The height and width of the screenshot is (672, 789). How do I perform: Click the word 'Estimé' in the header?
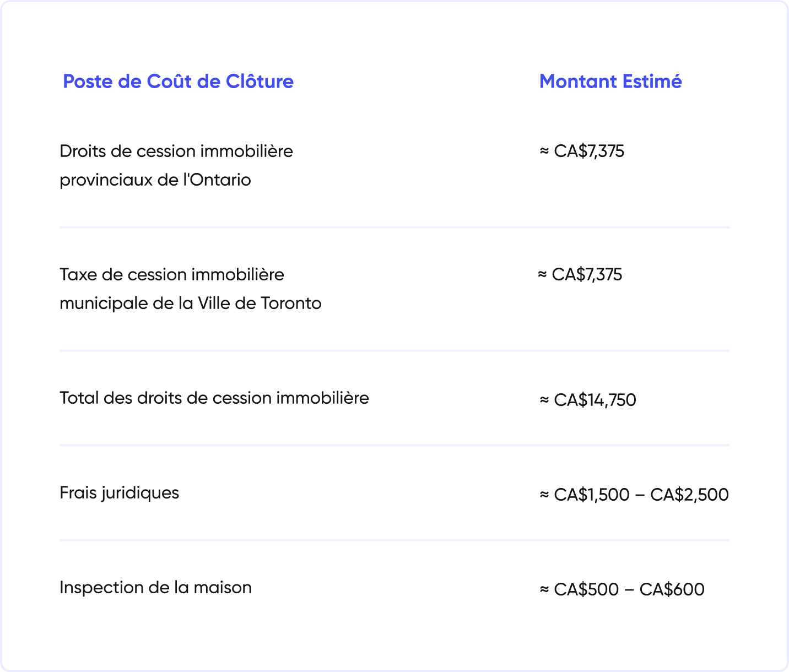click(652, 82)
